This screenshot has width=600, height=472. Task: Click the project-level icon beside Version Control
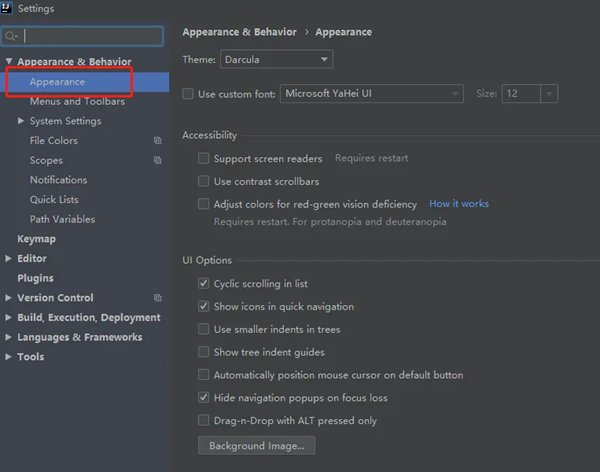pos(157,298)
